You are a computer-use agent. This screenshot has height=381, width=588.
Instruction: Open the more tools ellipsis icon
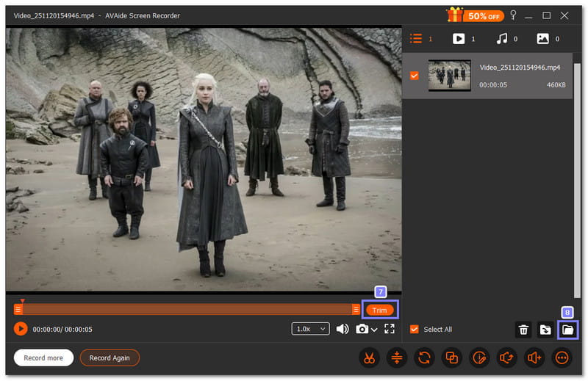pyautogui.click(x=562, y=358)
